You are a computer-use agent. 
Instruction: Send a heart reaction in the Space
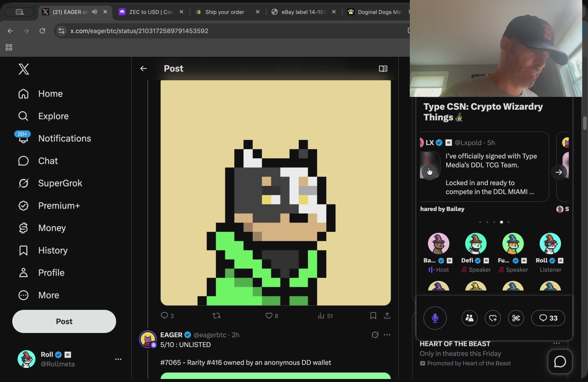493,318
